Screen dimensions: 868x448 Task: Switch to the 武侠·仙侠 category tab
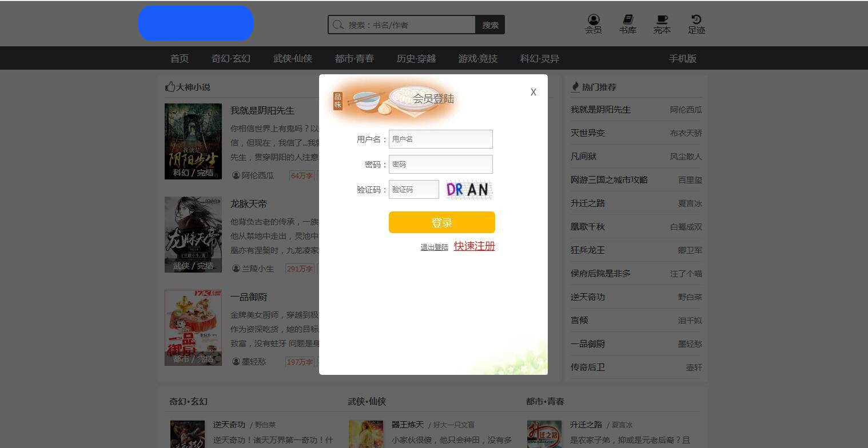(x=292, y=58)
